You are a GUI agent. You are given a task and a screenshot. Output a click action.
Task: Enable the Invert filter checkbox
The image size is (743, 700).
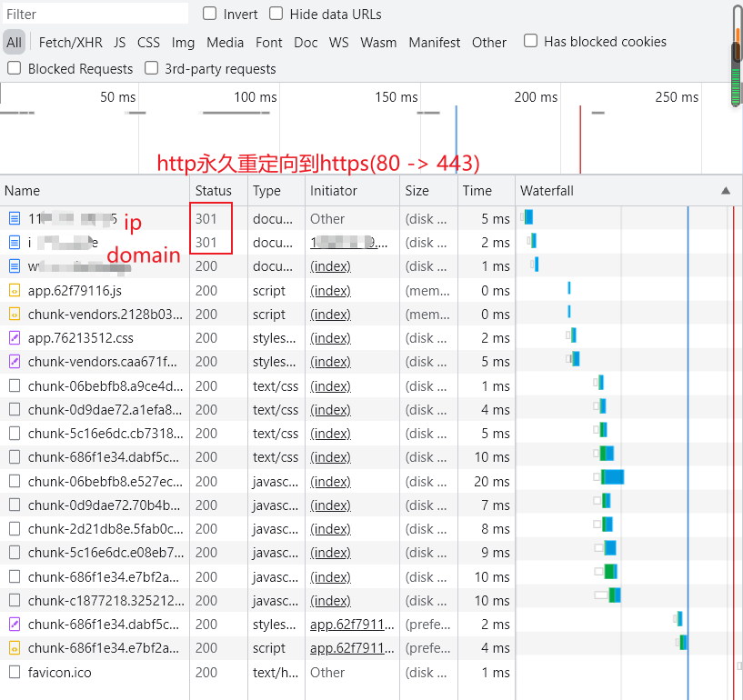209,14
